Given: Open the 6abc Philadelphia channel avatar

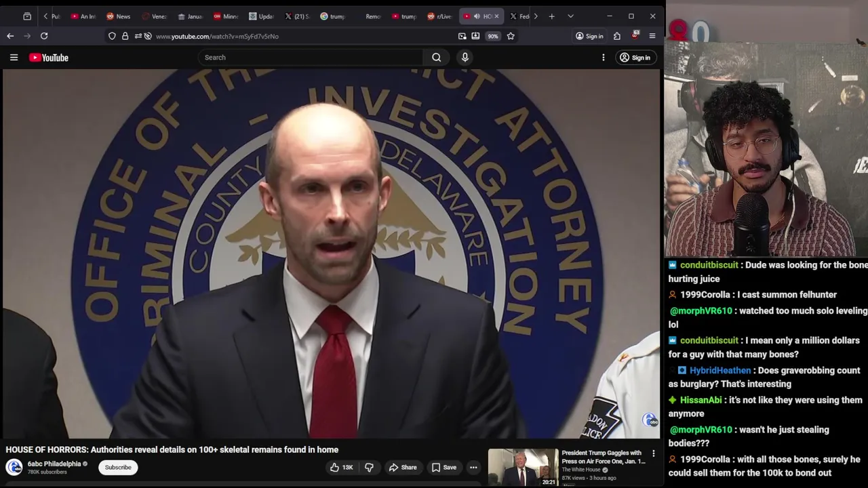Looking at the screenshot, I should (x=14, y=467).
